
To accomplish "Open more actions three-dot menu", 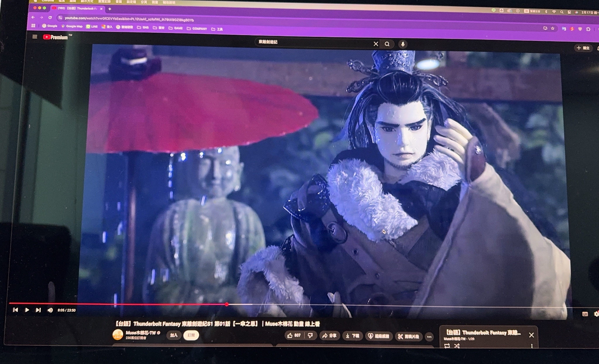I will (x=429, y=337).
